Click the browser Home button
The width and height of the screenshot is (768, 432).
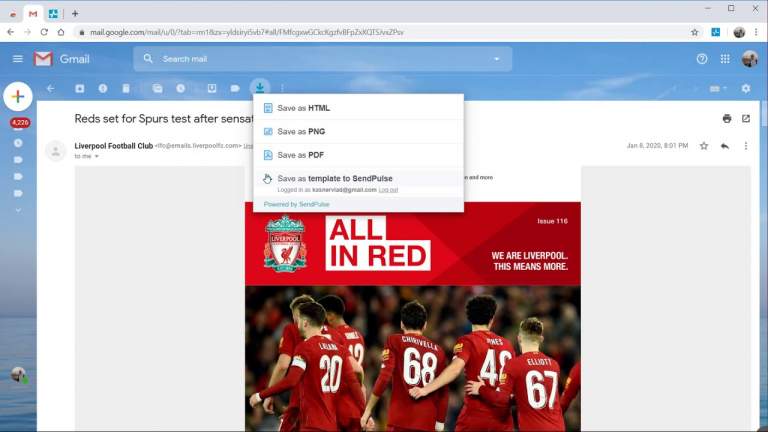coord(61,32)
